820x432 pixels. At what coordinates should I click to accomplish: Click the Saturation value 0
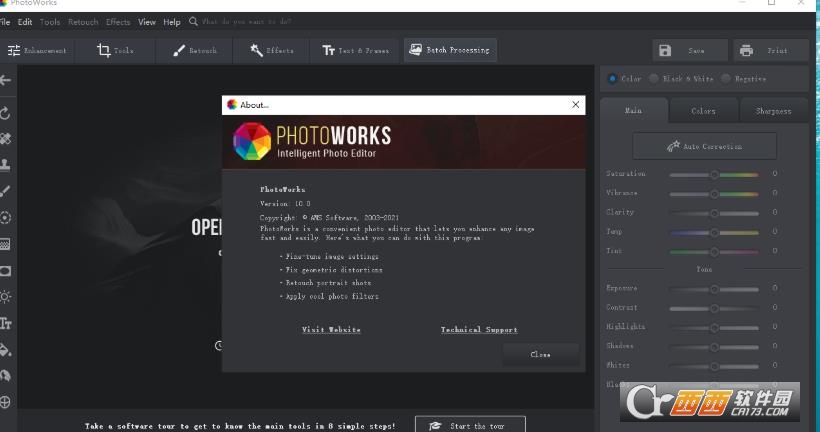(x=775, y=174)
